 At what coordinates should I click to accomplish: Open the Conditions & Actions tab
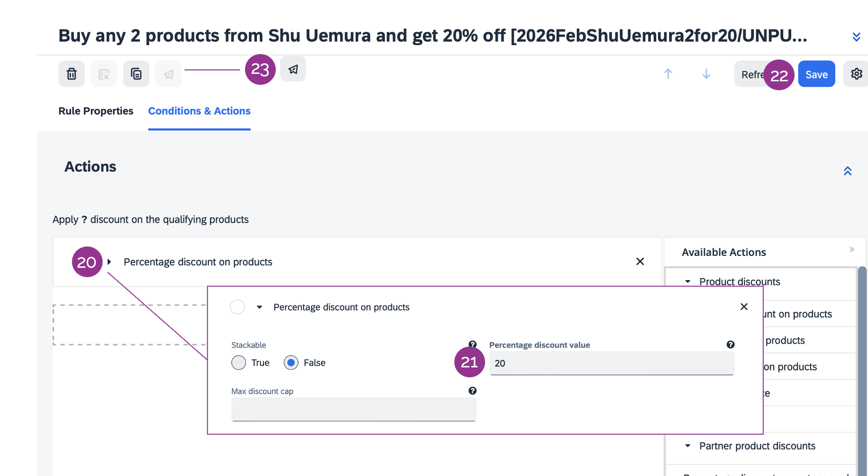click(x=199, y=111)
